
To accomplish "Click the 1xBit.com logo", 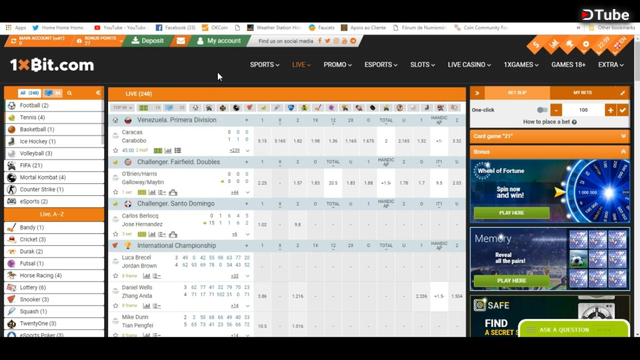I will pos(52,65).
